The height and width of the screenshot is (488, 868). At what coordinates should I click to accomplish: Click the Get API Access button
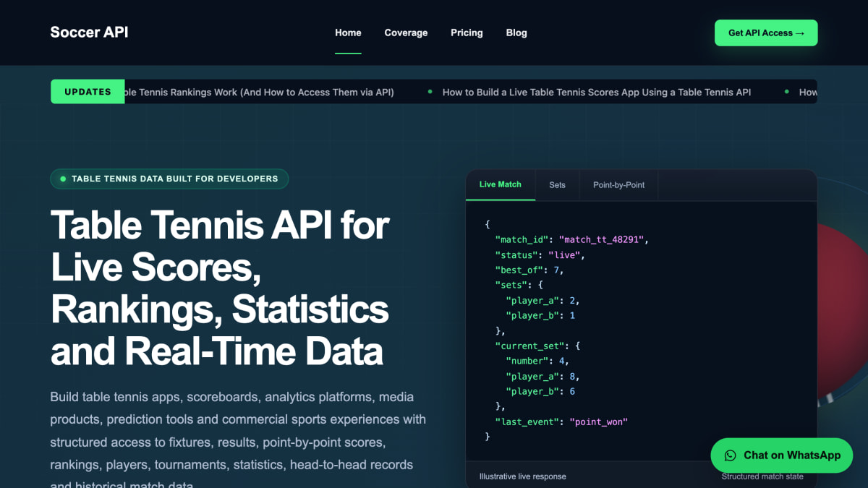click(x=766, y=33)
